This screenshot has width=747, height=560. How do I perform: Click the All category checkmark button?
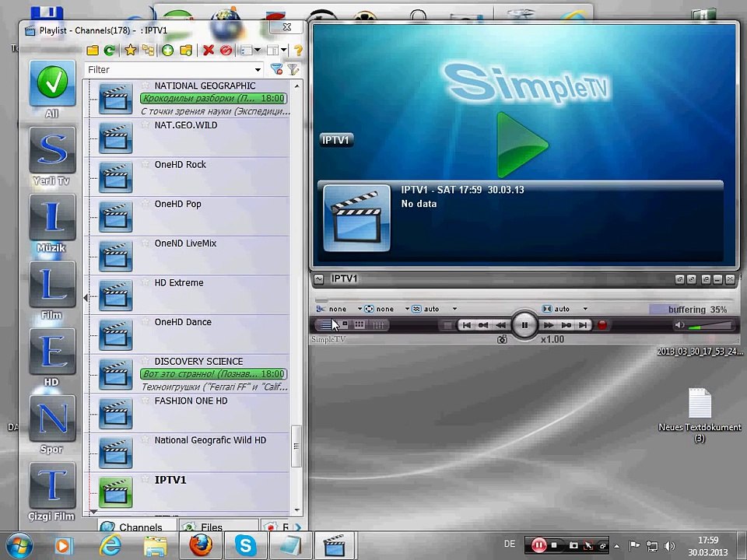(x=52, y=83)
